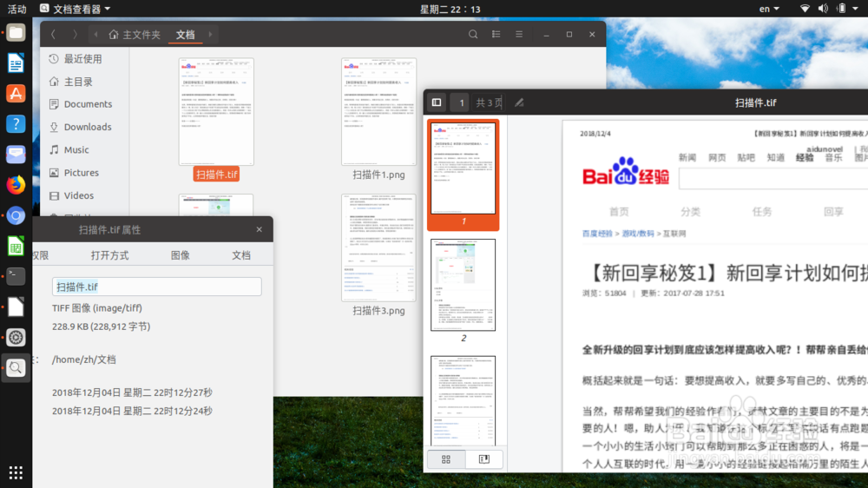
Task: Toggle the document viewer side pane button
Action: (437, 102)
